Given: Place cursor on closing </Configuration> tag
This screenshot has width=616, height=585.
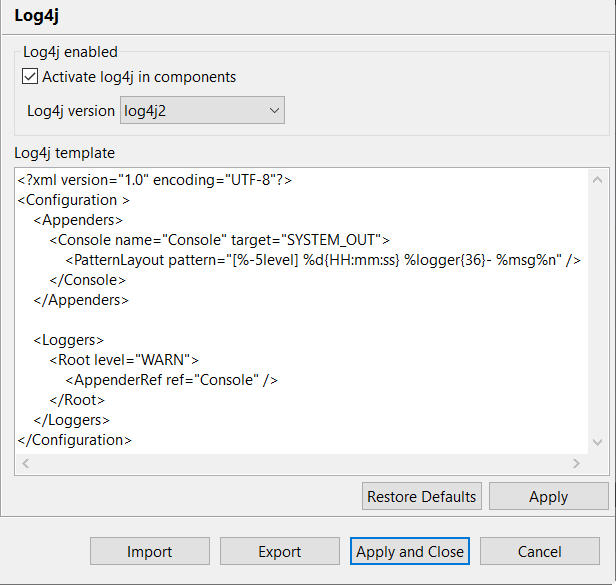Looking at the screenshot, I should click(75, 440).
